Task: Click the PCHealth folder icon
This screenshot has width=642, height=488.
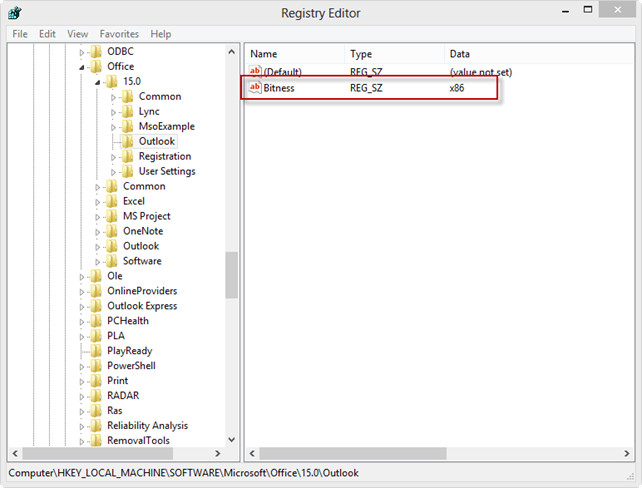Action: click(96, 321)
